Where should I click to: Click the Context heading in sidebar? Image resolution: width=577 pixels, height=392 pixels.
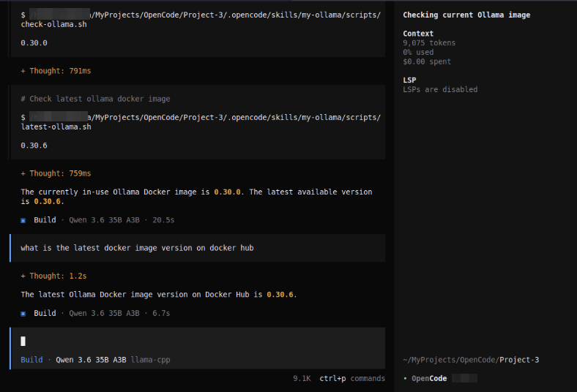coord(418,34)
